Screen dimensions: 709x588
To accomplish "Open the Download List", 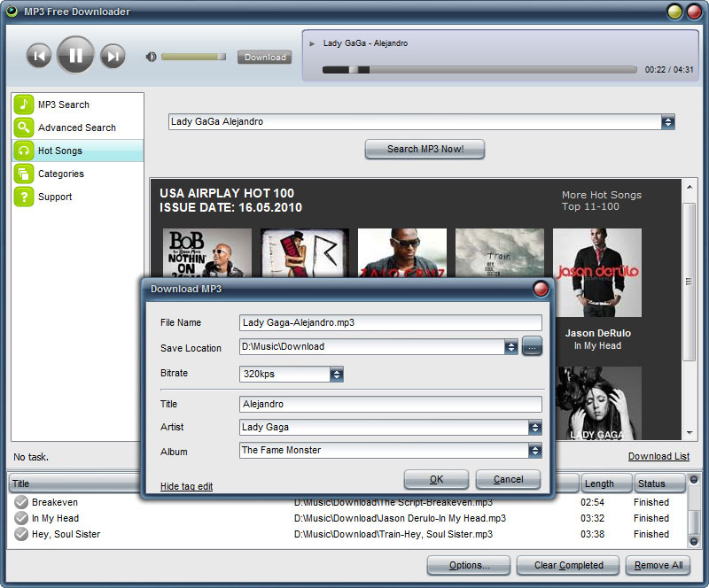I will click(x=658, y=456).
